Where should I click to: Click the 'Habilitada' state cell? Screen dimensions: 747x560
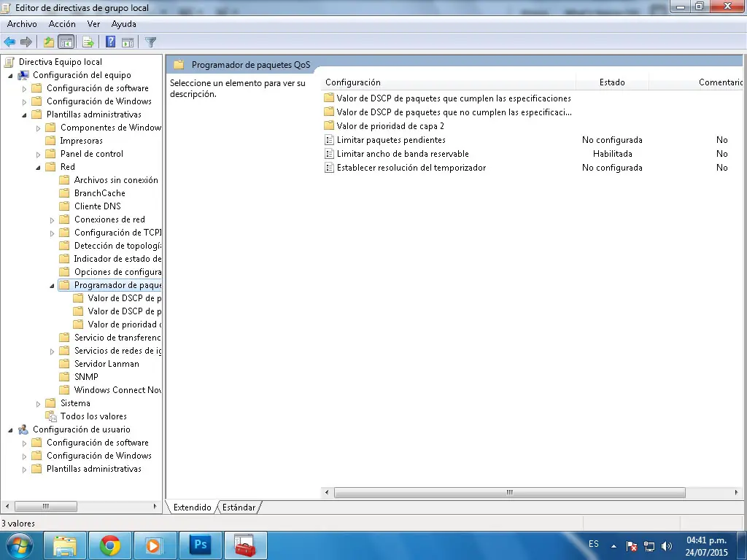pyautogui.click(x=612, y=154)
